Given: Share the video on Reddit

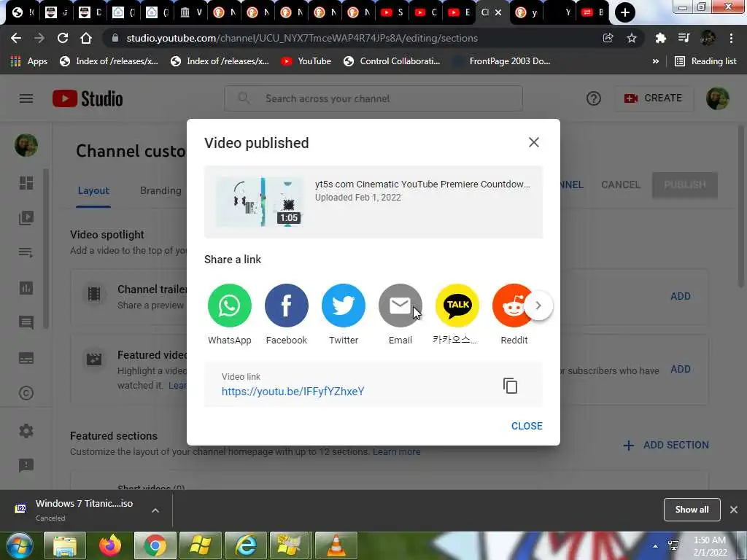Looking at the screenshot, I should (x=513, y=306).
